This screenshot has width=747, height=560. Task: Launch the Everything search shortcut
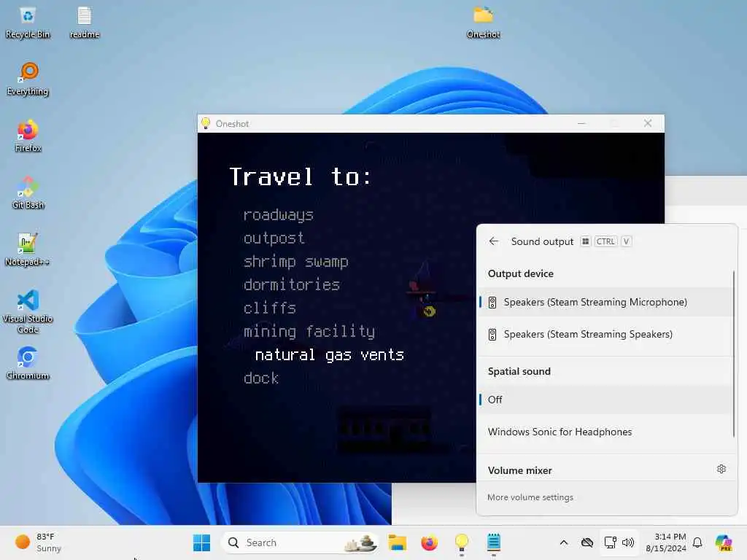pyautogui.click(x=28, y=79)
